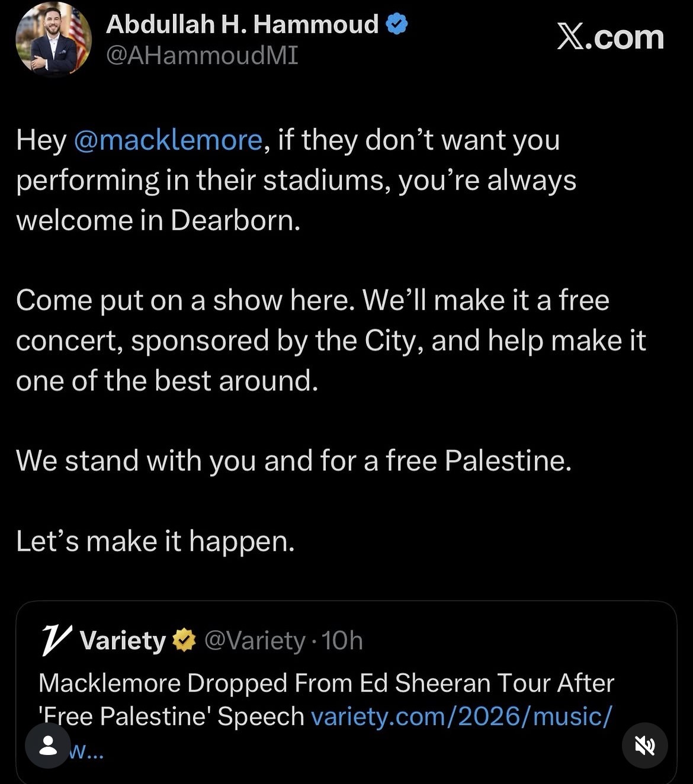Open the @Variety handle in quoted tweet
This screenshot has height=784, width=693.
[255, 641]
